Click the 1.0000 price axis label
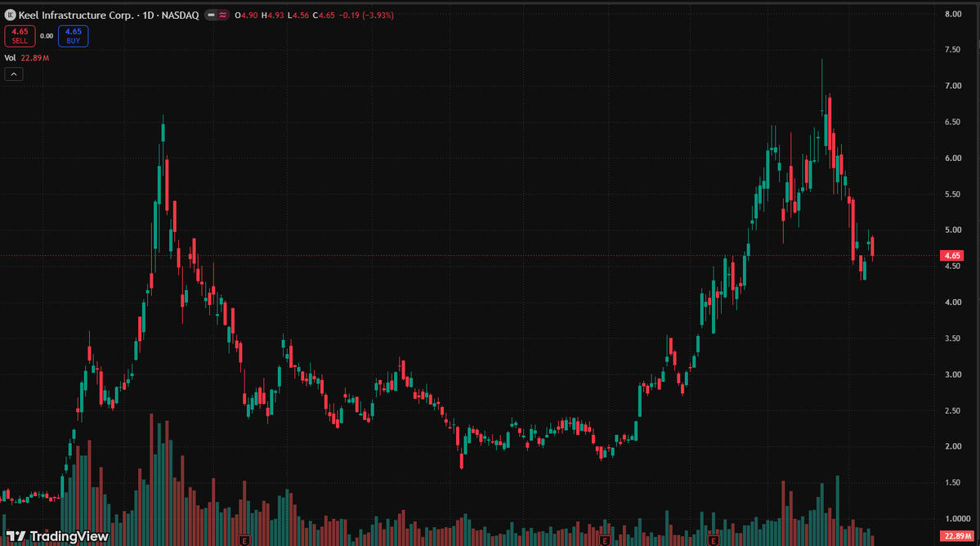This screenshot has height=546, width=980. pos(957,518)
